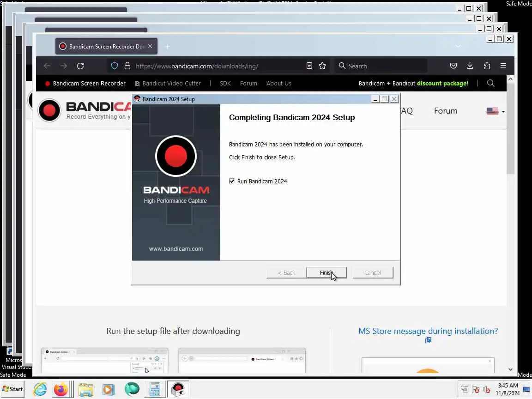Screen dimensions: 532x399
Task: Click first setup tutorial thumbnail
Action: coord(104,361)
